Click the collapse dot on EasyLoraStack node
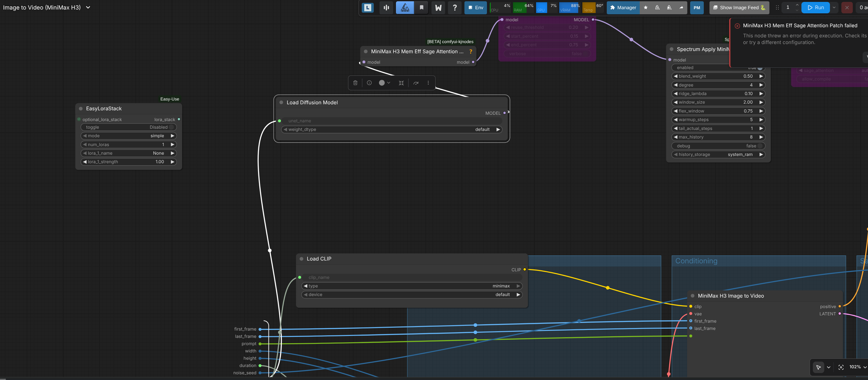This screenshot has width=868, height=380. 81,108
